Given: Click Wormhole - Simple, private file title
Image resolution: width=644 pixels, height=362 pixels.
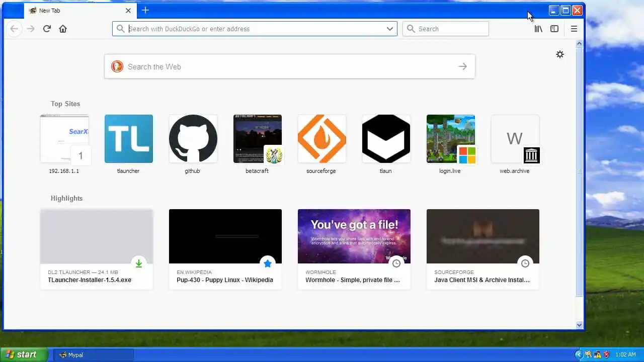Looking at the screenshot, I should pos(353,280).
